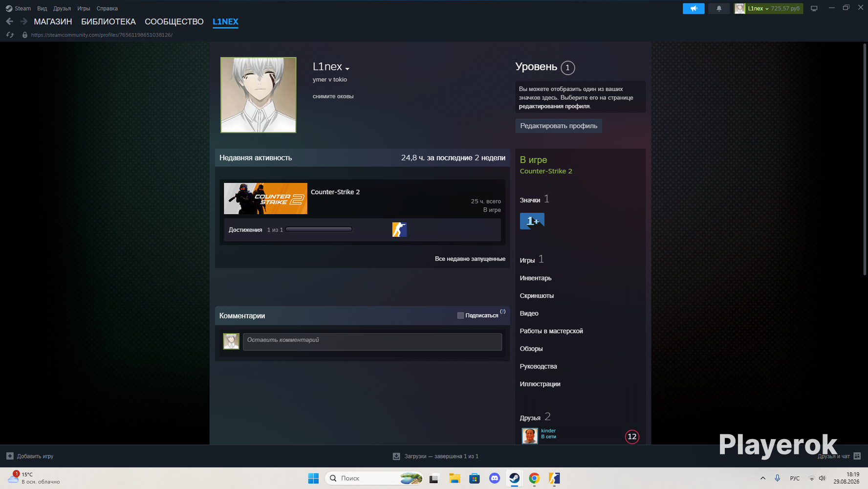This screenshot has width=868, height=489.
Task: Switch to Big Picture mode monitor icon
Action: [814, 8]
